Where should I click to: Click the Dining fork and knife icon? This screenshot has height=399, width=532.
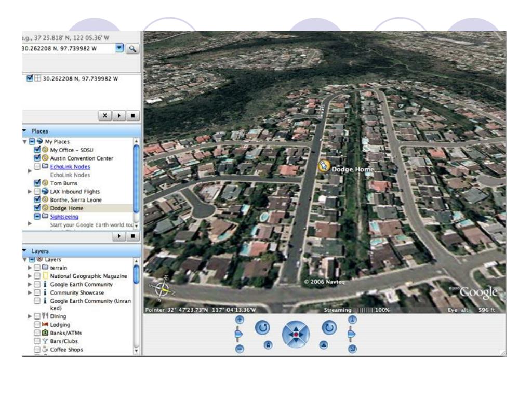(45, 316)
